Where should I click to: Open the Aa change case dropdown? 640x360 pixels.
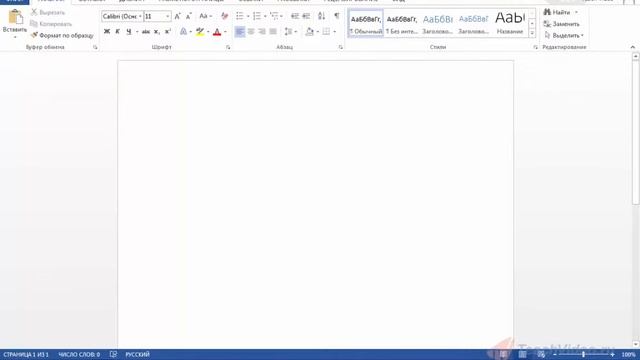pos(206,16)
